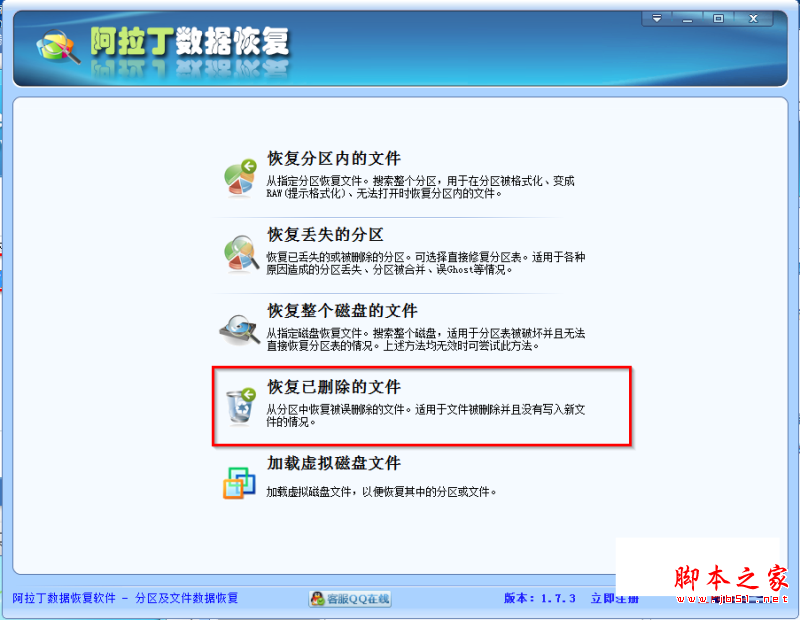This screenshot has height=620, width=800.
Task: Click the QQ penguin customer service icon
Action: [x=317, y=599]
